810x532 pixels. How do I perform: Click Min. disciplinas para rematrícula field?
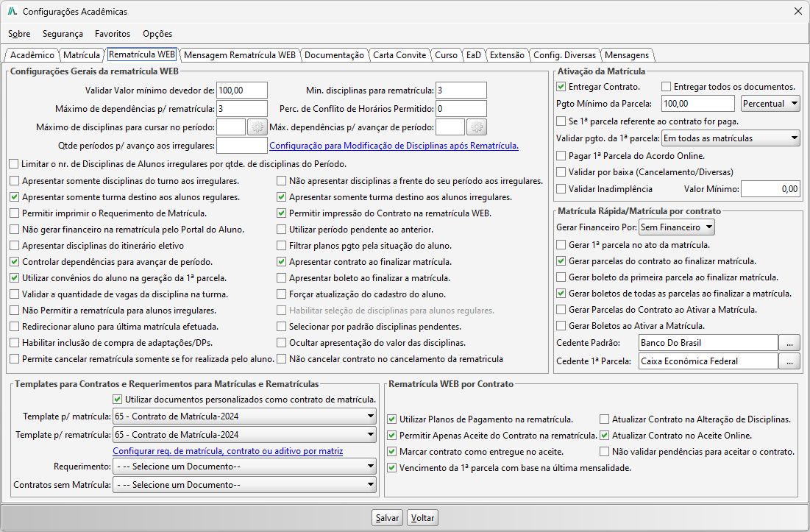pos(461,91)
